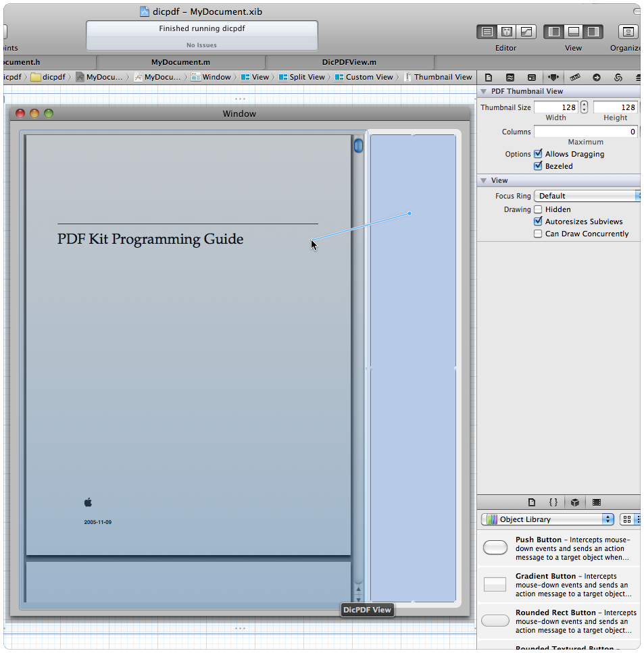This screenshot has height=653, width=644.
Task: Open the Focus Ring dropdown
Action: (587, 195)
